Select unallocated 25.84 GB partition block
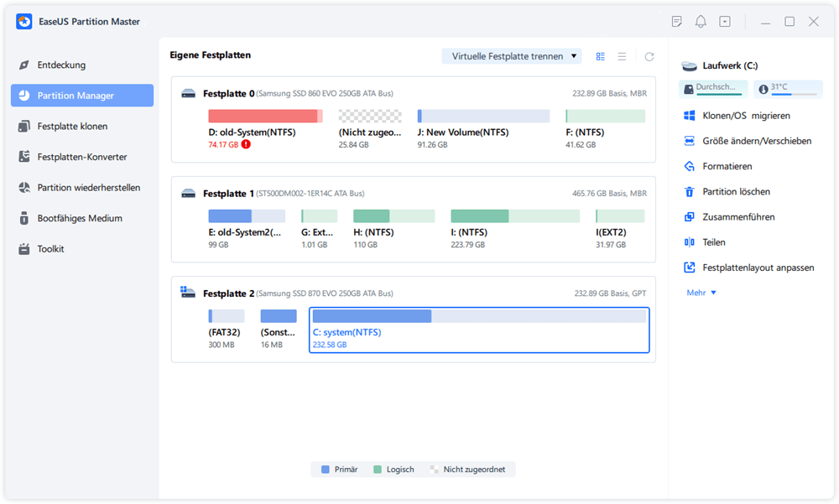Screen dimensions: 839x504 pos(370,117)
